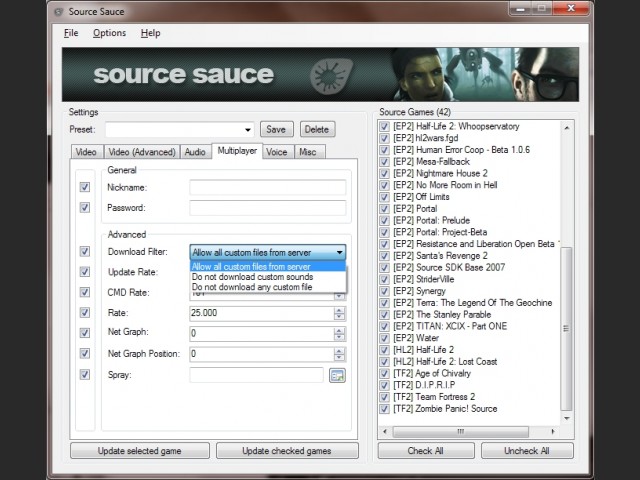Viewport: 640px width, 480px height.
Task: Toggle the Rate setting checkbox
Action: pos(84,312)
